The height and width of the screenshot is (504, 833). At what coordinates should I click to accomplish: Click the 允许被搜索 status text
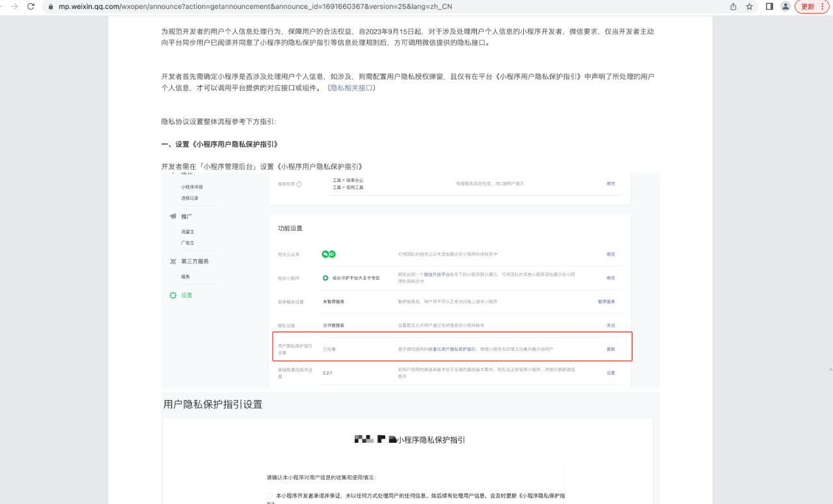tap(334, 325)
